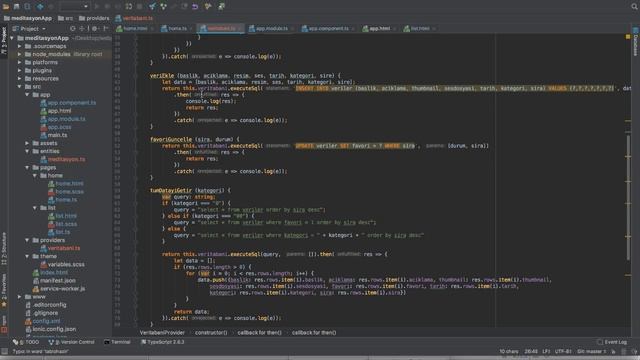
Task: Collapse the pages folder
Action: click(x=27, y=168)
